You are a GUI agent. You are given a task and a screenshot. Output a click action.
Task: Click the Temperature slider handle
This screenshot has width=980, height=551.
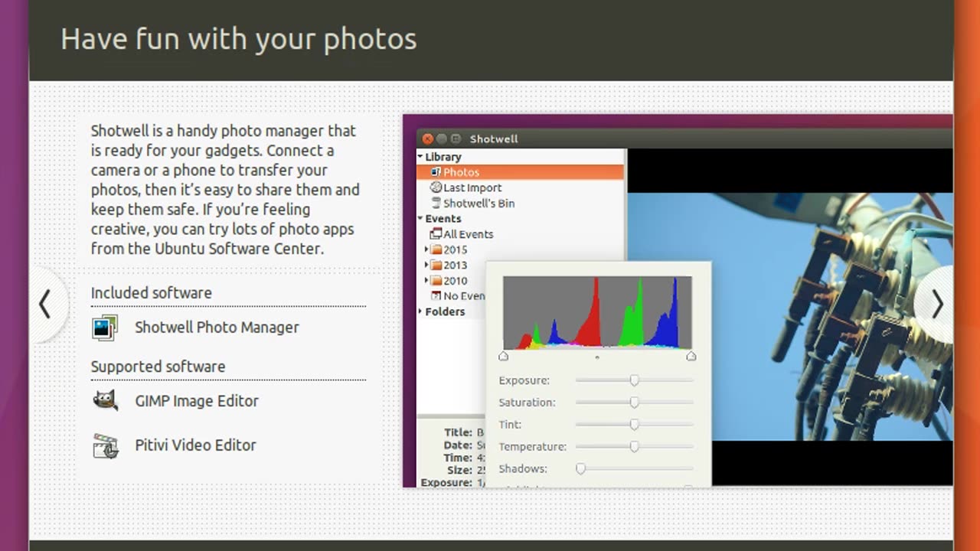click(634, 447)
